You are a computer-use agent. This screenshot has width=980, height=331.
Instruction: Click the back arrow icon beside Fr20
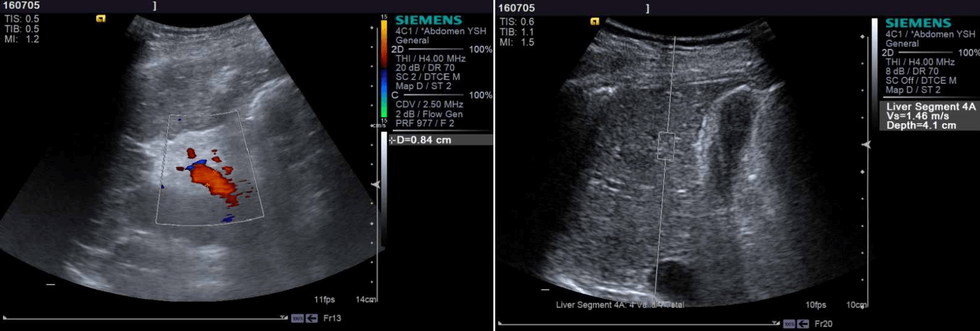(x=803, y=324)
